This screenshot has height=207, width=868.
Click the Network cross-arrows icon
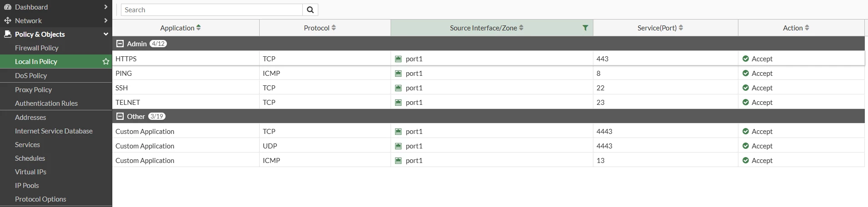pyautogui.click(x=7, y=20)
